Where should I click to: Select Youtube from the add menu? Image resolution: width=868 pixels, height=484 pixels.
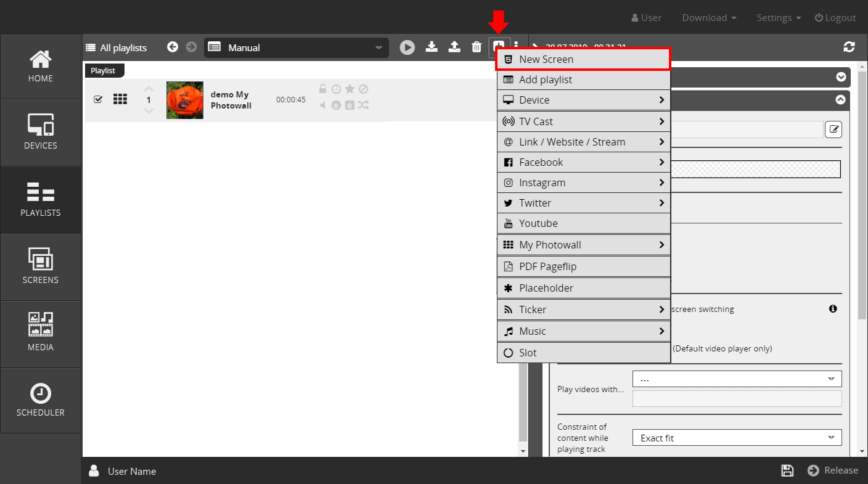[583, 223]
